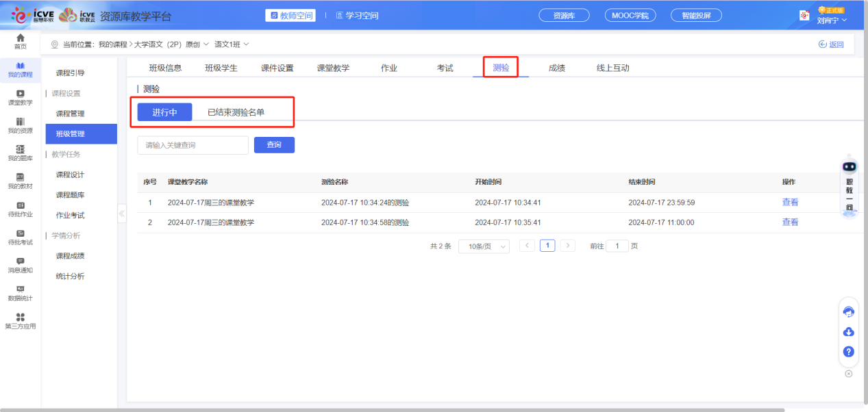Click the 查询 search button
The image size is (868, 412).
point(274,145)
